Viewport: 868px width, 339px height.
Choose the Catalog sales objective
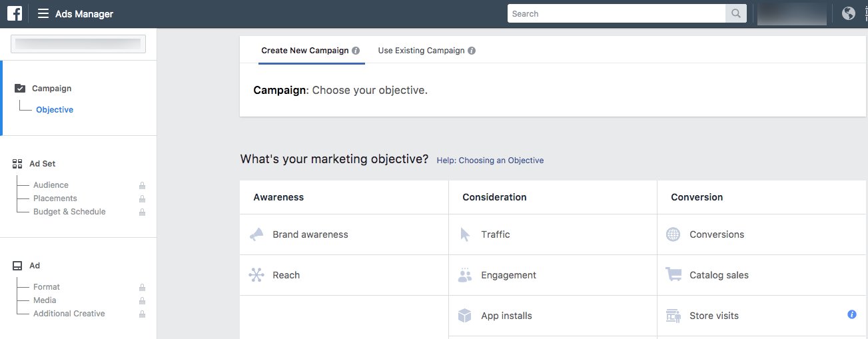761,275
